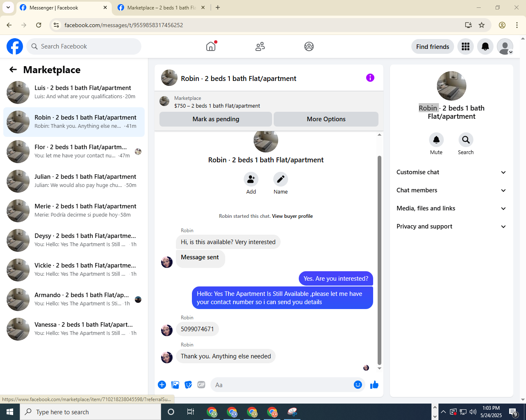Screen dimensions: 526x420
Task: Click the listing thumbnail in right panel
Action: [452, 86]
